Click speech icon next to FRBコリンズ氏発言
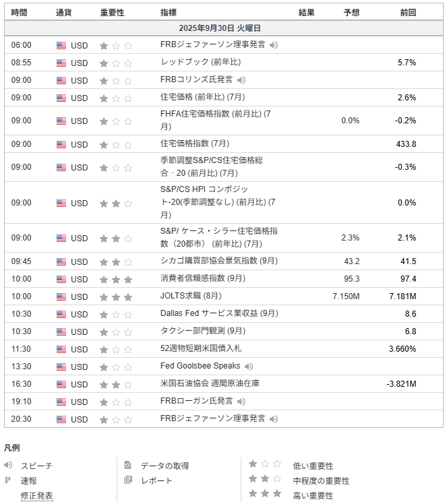 point(241,80)
